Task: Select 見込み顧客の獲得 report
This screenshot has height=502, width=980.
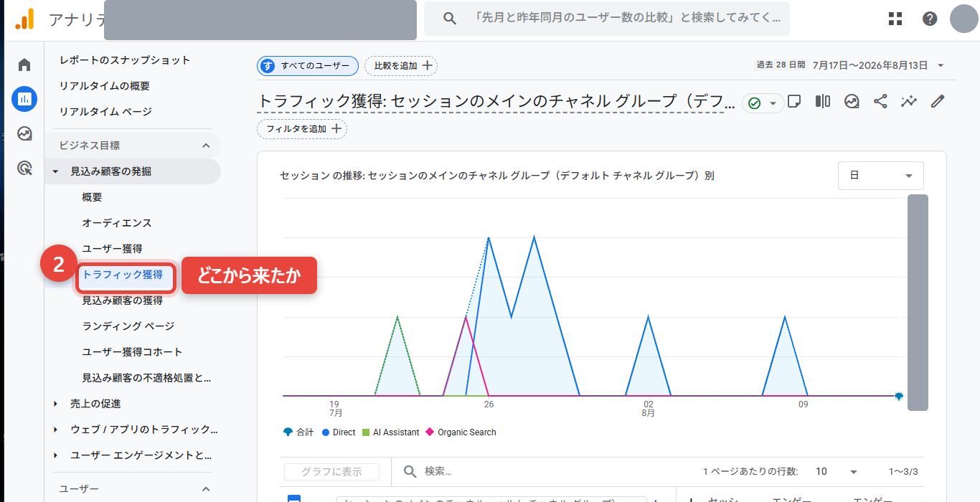Action: click(123, 300)
